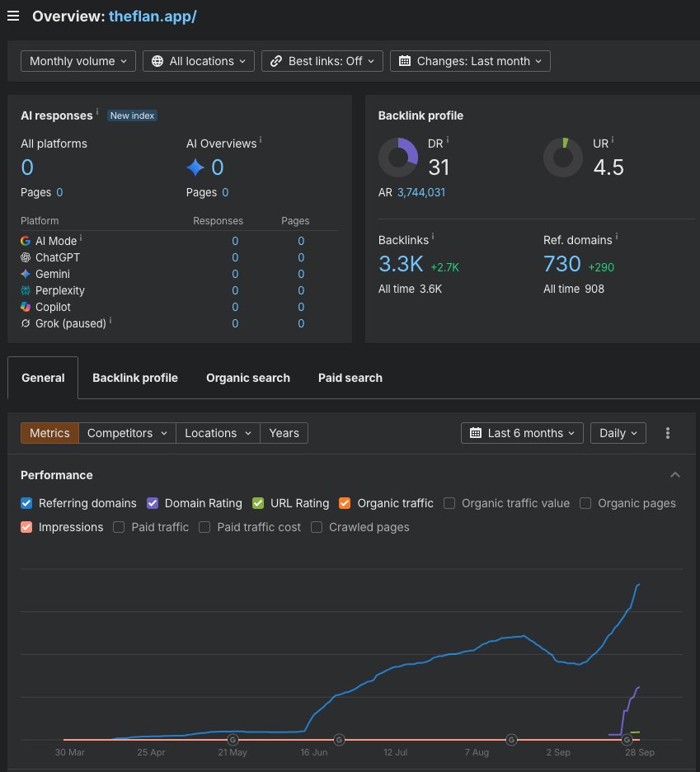Enable the Paid traffic cost checkbox
Image resolution: width=700 pixels, height=772 pixels.
204,527
